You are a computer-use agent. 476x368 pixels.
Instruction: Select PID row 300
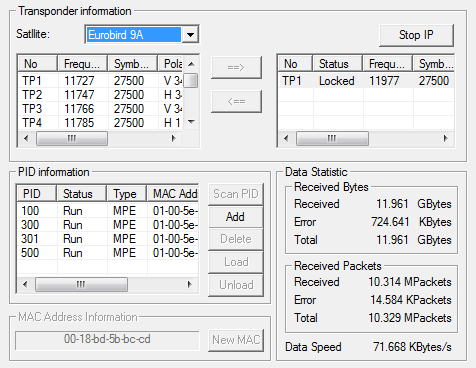coord(108,225)
